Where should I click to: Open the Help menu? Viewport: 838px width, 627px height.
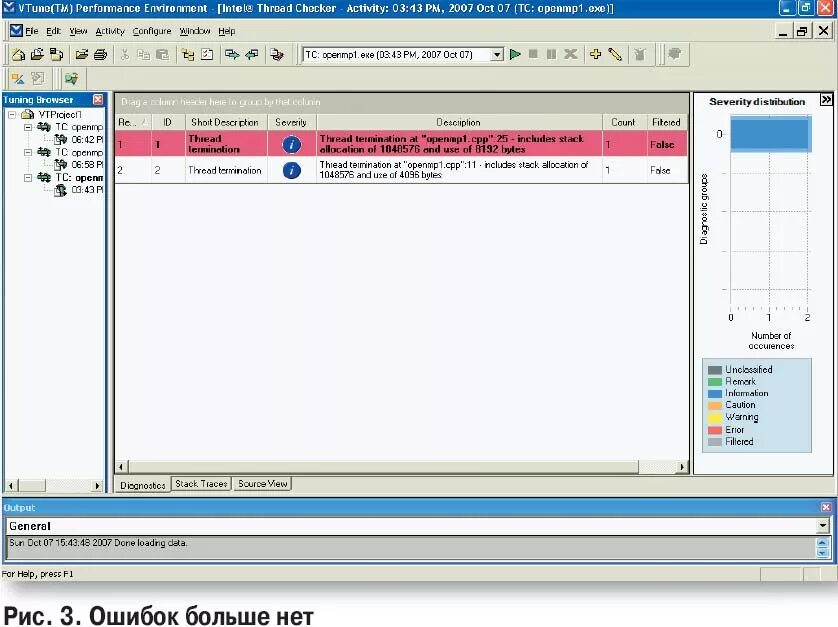click(227, 31)
